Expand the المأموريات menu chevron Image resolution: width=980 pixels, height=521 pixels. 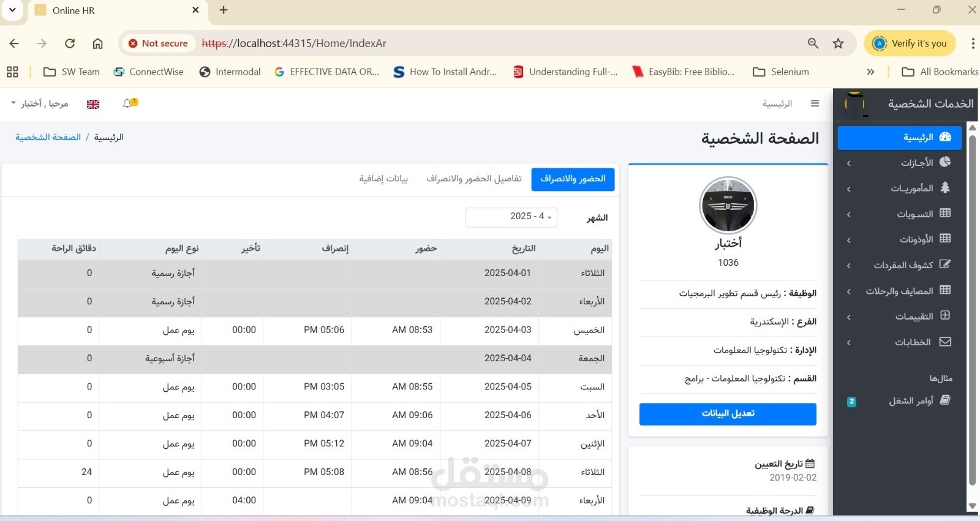click(x=849, y=189)
